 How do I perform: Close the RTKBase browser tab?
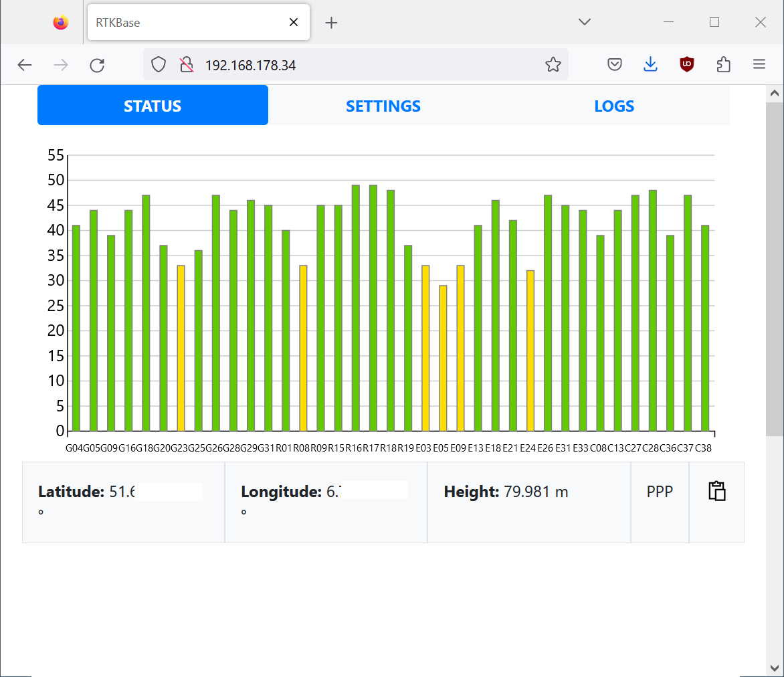[x=293, y=23]
